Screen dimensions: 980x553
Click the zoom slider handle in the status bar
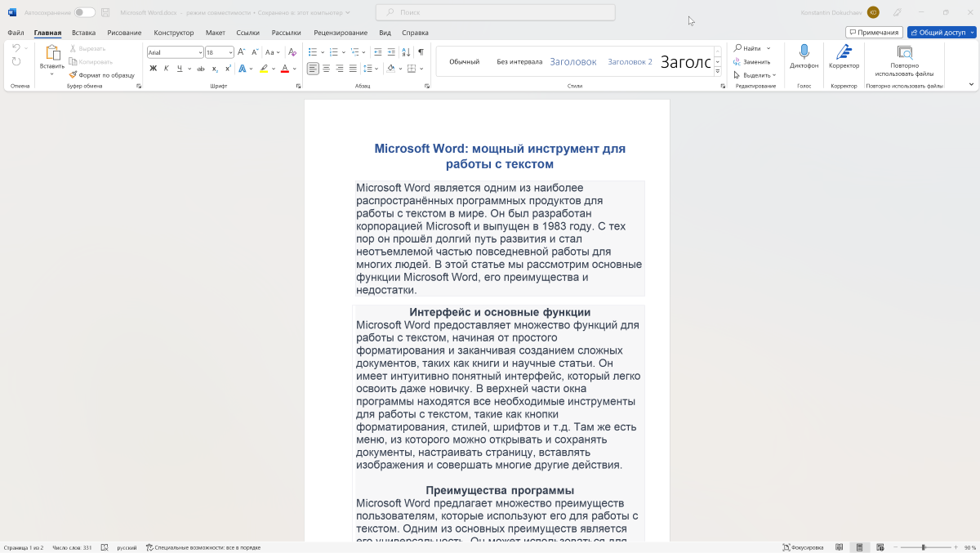pyautogui.click(x=924, y=547)
